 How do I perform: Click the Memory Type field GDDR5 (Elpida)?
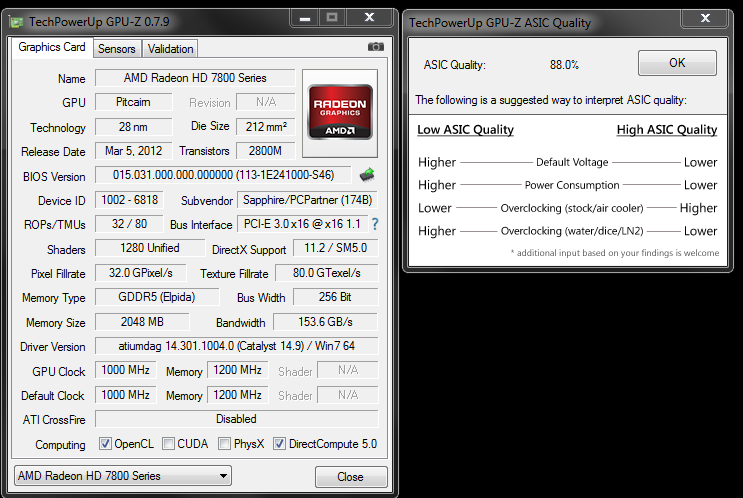click(x=157, y=297)
